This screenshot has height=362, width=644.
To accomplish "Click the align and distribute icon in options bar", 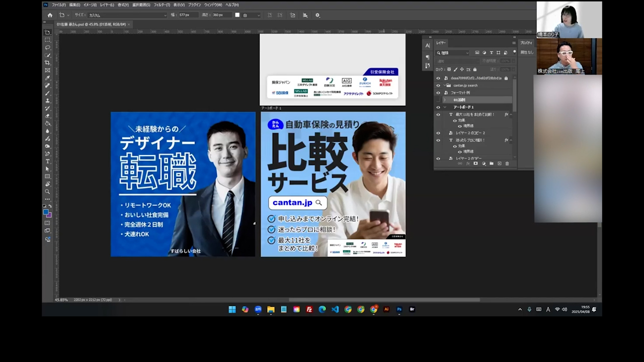I will [x=305, y=15].
